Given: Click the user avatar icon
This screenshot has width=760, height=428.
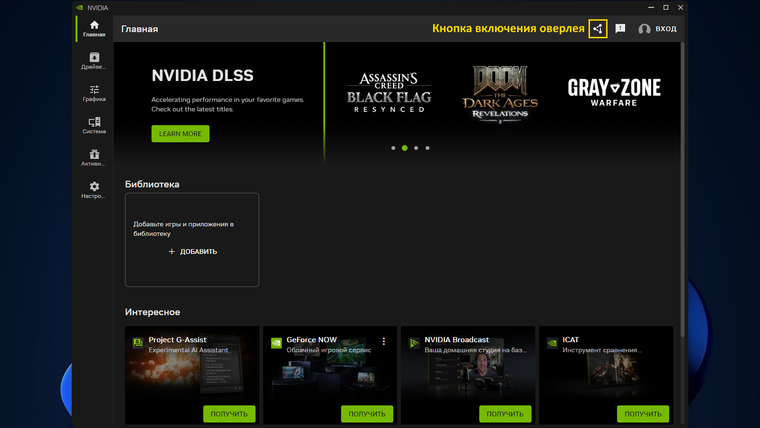Looking at the screenshot, I should click(644, 29).
